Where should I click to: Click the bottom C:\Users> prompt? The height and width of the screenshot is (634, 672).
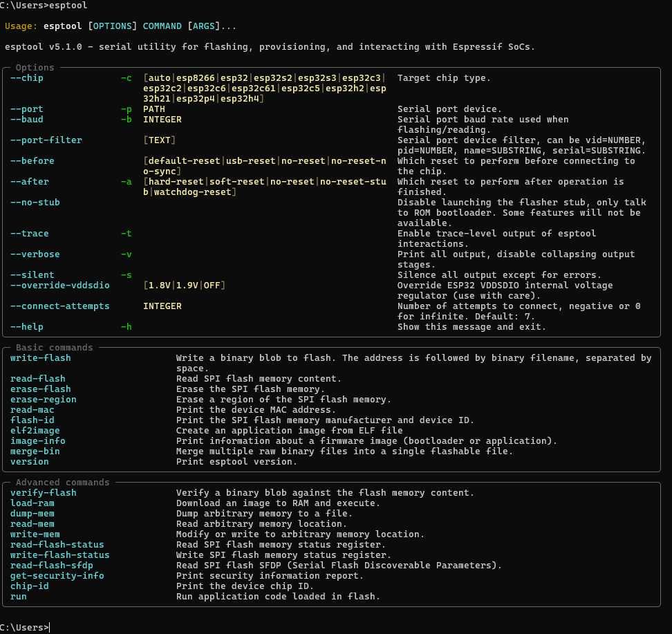24,628
